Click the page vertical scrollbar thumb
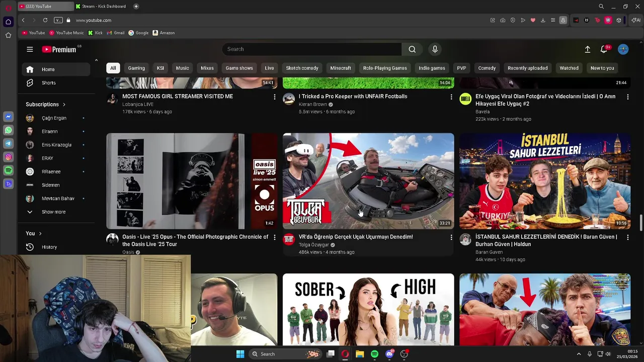The height and width of the screenshot is (362, 644). click(x=641, y=222)
